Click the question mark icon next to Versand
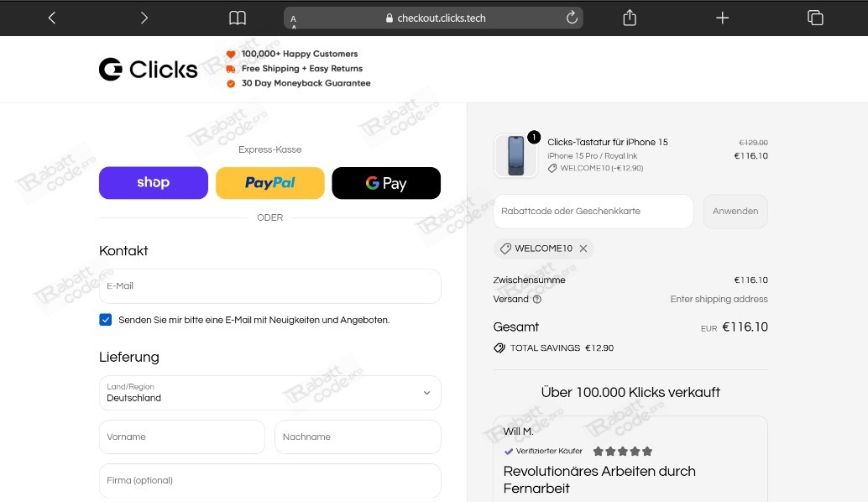Image resolution: width=868 pixels, height=502 pixels. [x=536, y=299]
